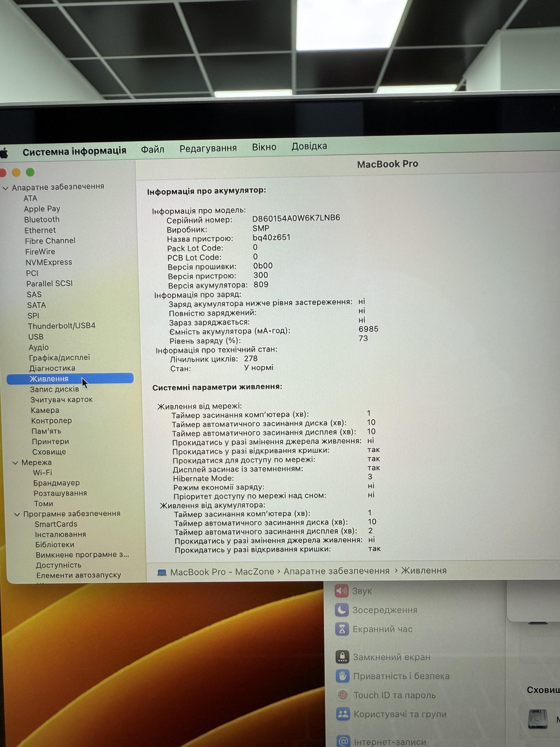Select SATA in the sidebar
This screenshot has height=747, width=560.
pos(36,305)
